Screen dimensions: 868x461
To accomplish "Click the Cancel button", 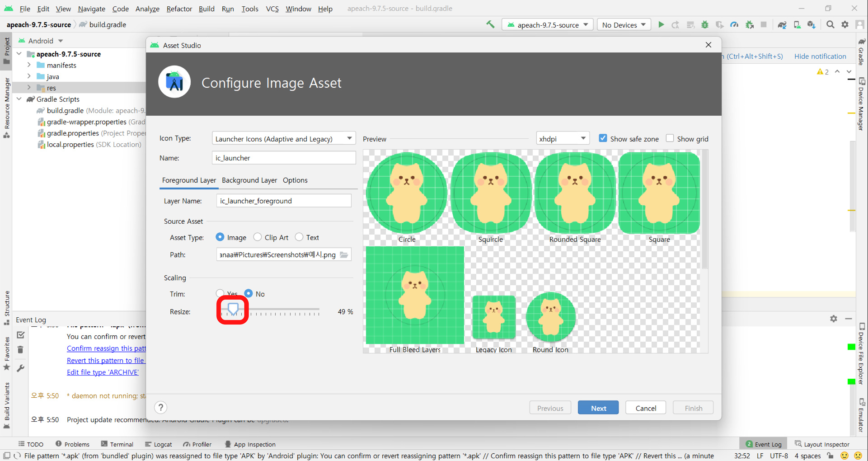I will coord(646,408).
